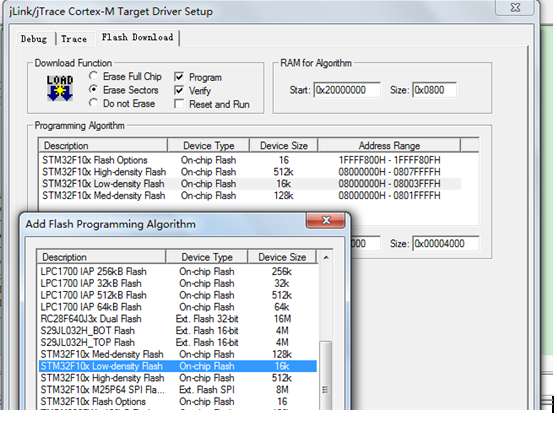The width and height of the screenshot is (557, 421).
Task: Select LPC1700 IAP 512kB Flash row
Action: pyautogui.click(x=178, y=295)
